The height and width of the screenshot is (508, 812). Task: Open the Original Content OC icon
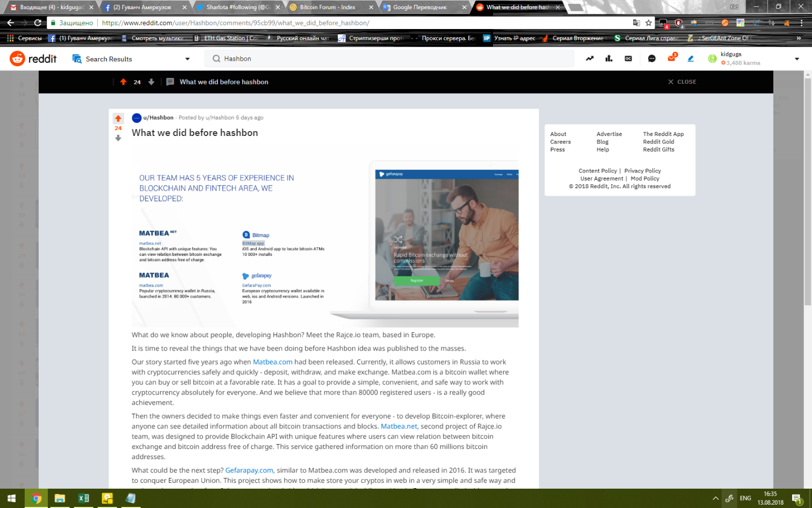coord(628,59)
